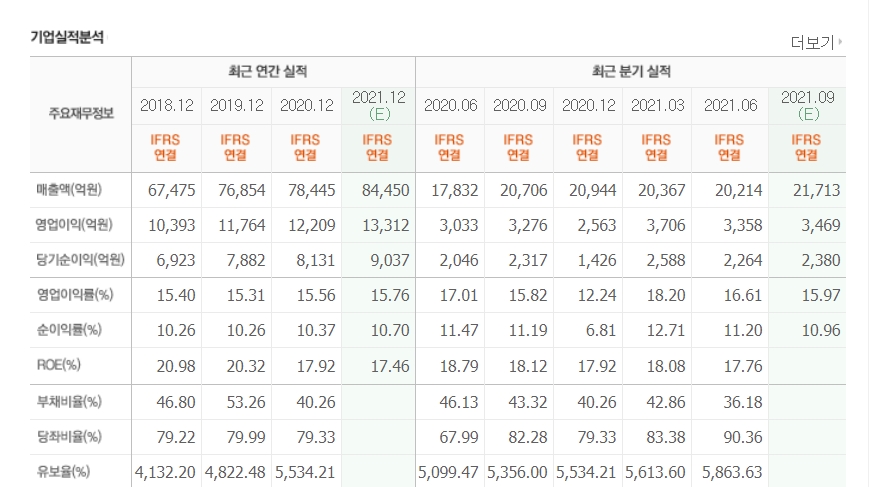Click the net income value 9,037
This screenshot has height=487, width=869.
point(390,260)
